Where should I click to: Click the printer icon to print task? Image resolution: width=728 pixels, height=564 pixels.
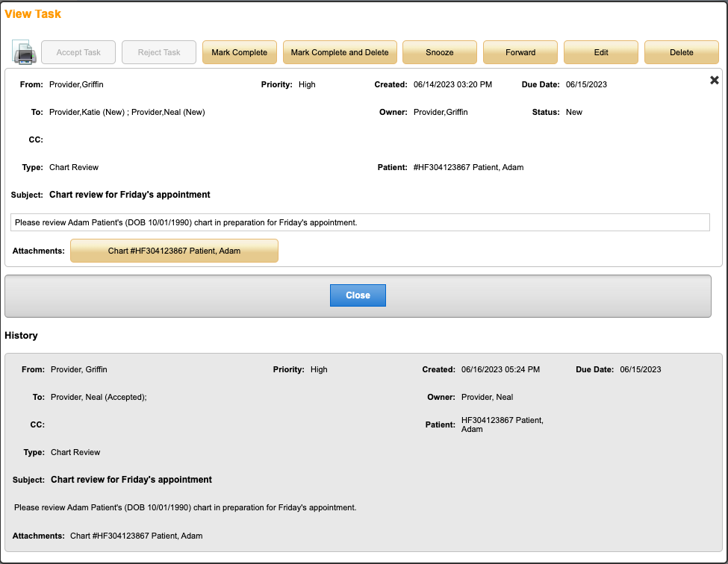[24, 53]
